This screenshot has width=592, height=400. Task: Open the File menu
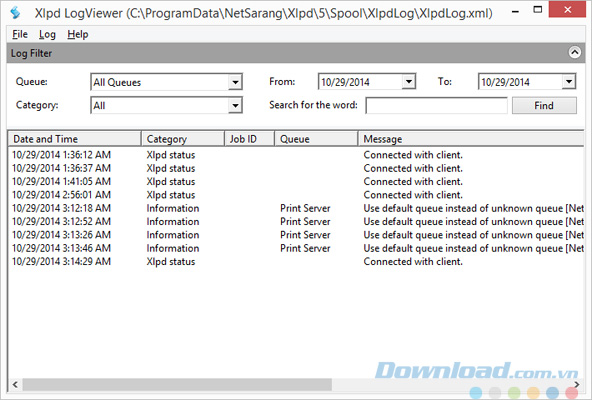20,34
